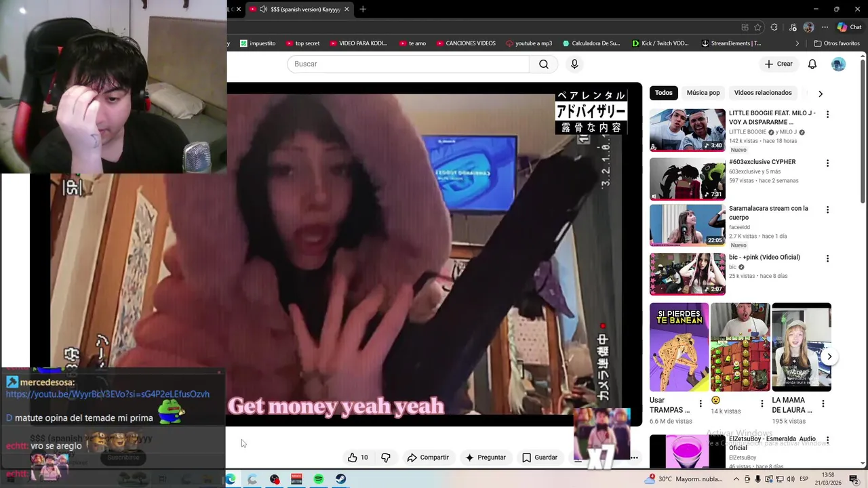Open Copilot Chat in browser toolbar
The width and height of the screenshot is (868, 488).
coord(849,28)
